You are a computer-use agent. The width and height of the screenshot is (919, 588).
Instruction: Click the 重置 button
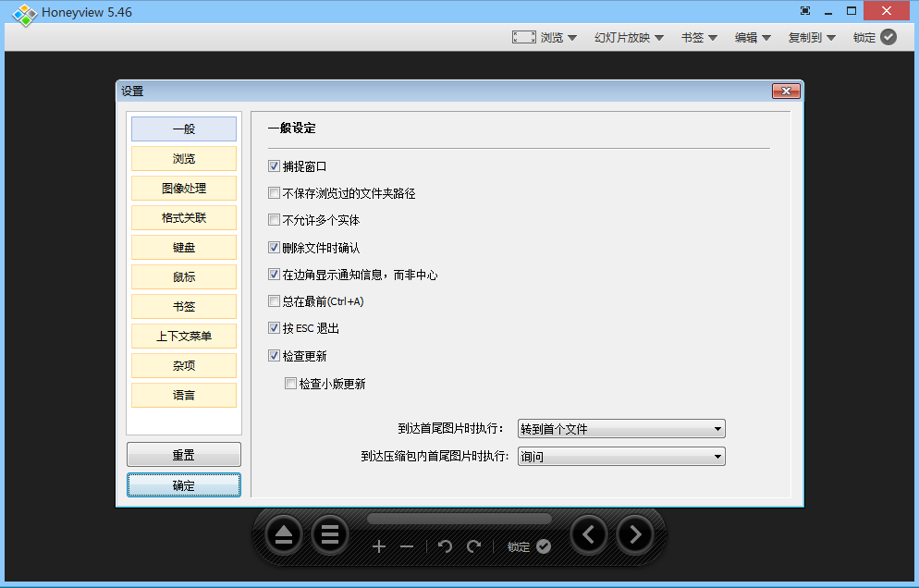[184, 455]
